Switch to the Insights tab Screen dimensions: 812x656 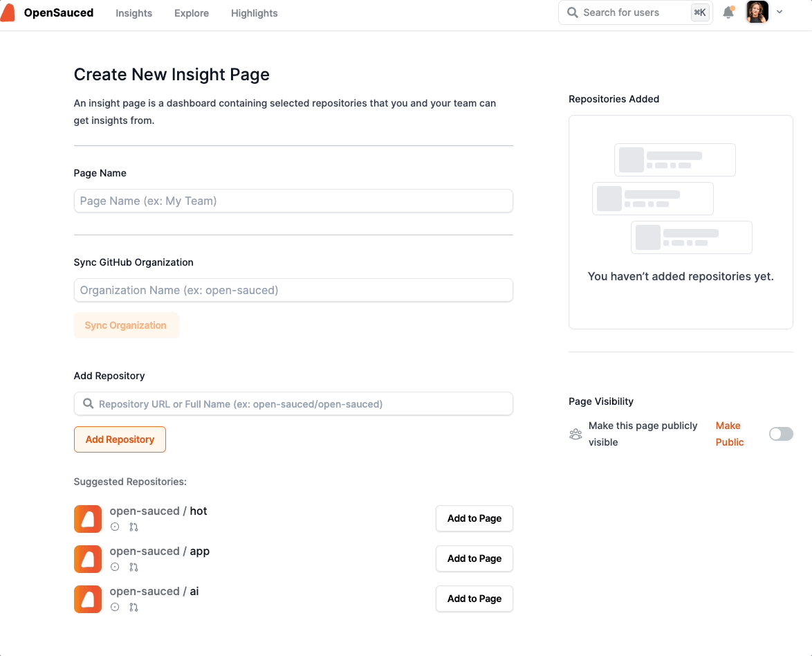(x=133, y=12)
